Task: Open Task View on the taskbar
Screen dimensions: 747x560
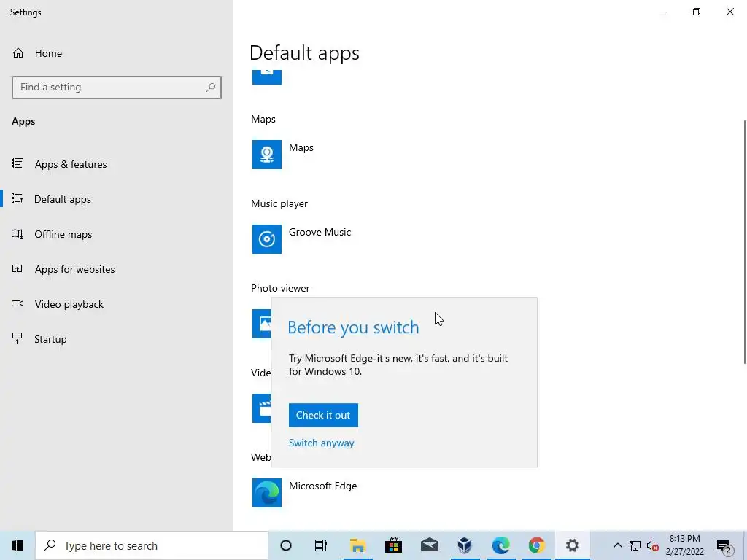Action: tap(321, 545)
